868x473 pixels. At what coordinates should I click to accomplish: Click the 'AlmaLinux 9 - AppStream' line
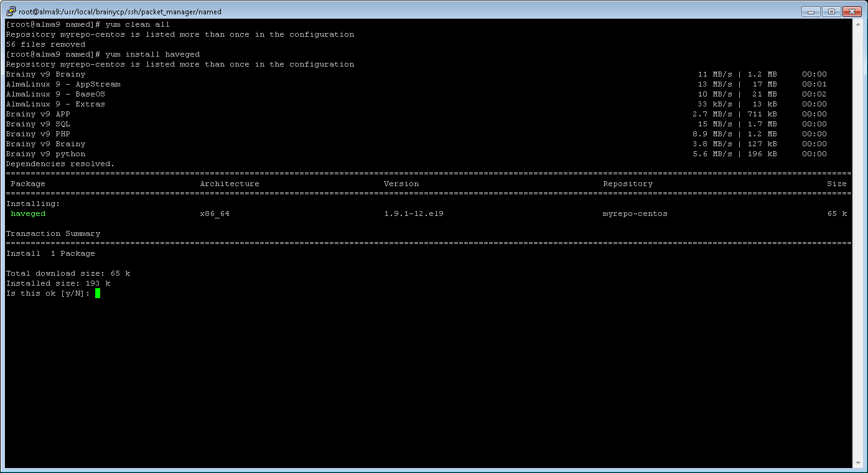63,84
